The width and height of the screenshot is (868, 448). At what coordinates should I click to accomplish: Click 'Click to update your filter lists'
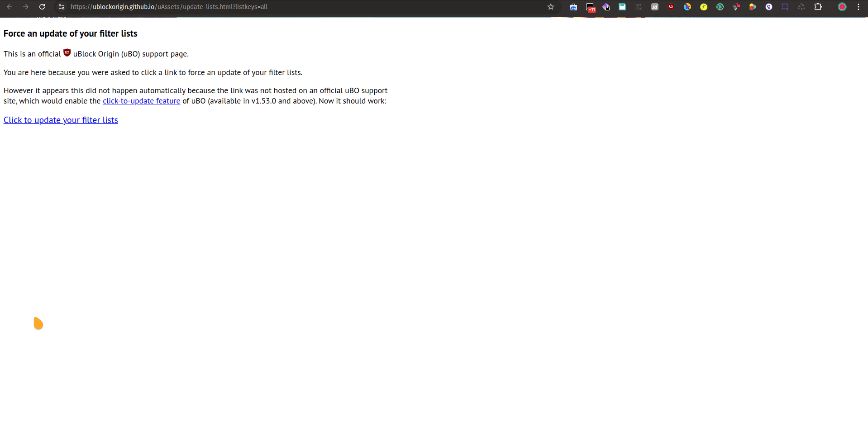(x=61, y=120)
